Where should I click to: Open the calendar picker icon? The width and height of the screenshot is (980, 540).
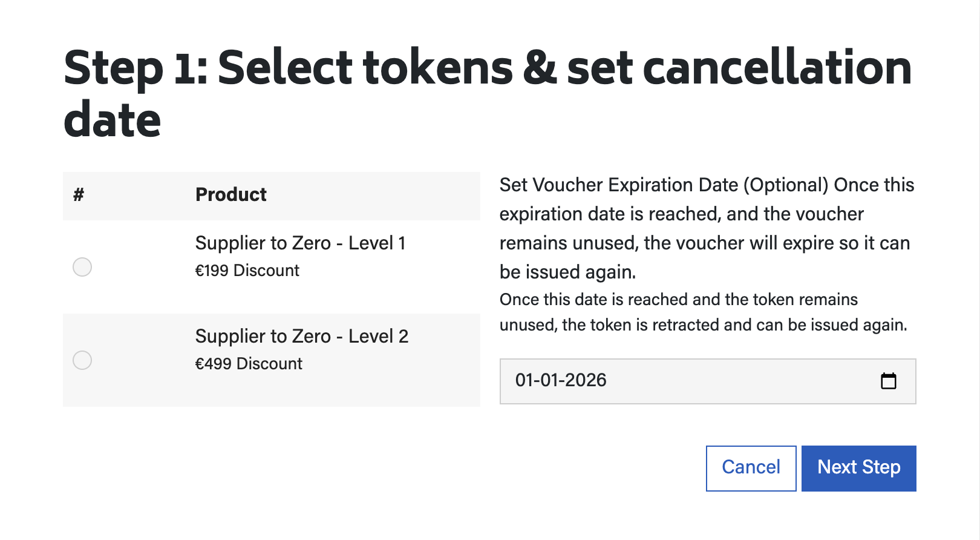point(888,381)
